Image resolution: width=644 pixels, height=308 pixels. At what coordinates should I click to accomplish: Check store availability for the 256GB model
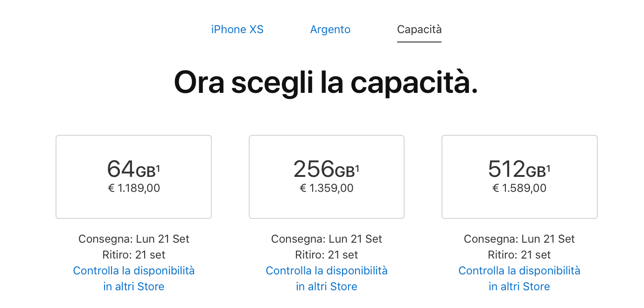[326, 279]
